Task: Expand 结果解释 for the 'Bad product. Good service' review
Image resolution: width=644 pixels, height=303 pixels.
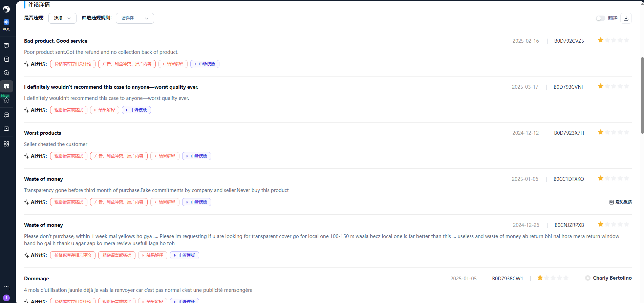Action: click(x=173, y=64)
